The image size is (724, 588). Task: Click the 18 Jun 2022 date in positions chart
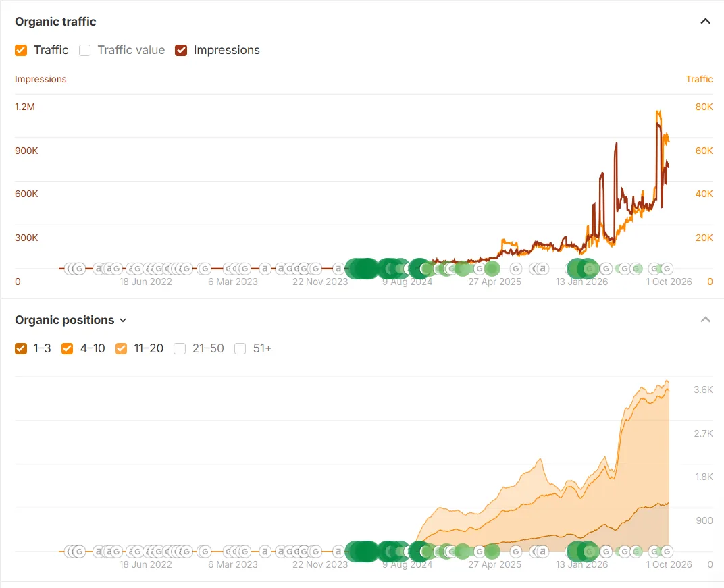point(145,564)
